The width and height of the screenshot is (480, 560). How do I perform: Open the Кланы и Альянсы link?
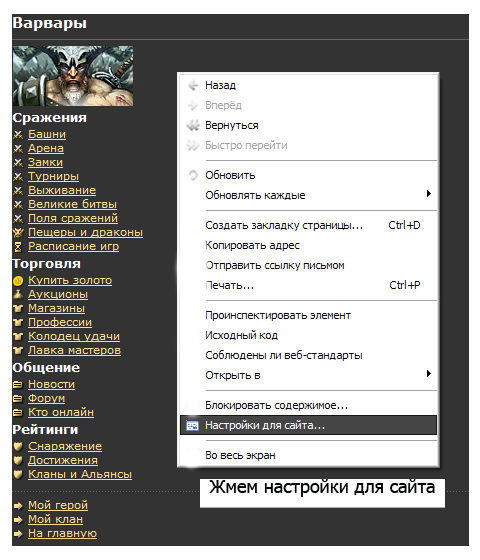pos(80,474)
